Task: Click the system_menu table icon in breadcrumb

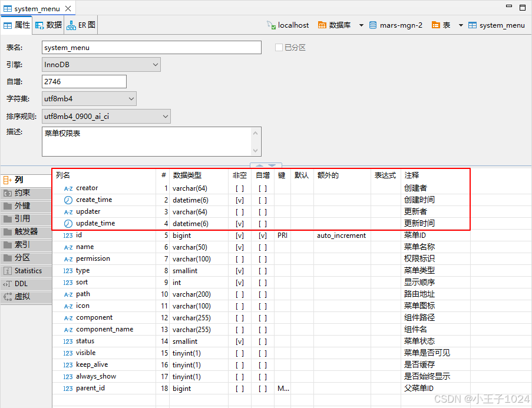Action: click(x=472, y=25)
